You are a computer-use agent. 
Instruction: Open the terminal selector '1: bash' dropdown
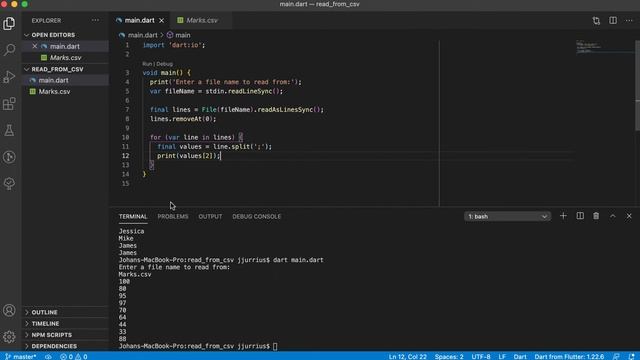(x=507, y=216)
